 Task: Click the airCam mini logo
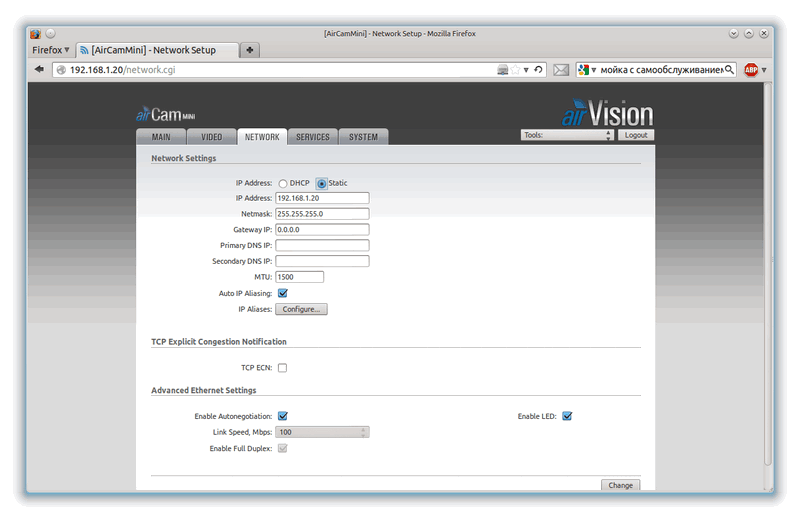click(165, 114)
